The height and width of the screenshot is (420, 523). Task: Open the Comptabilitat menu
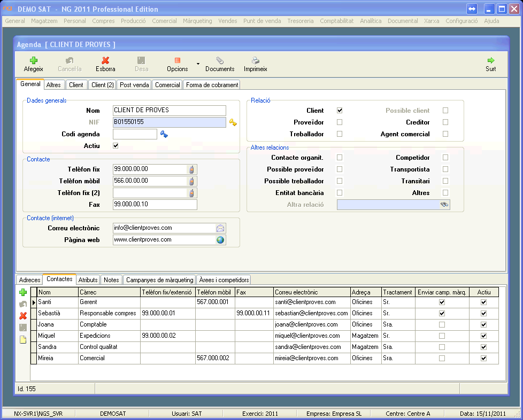click(336, 21)
